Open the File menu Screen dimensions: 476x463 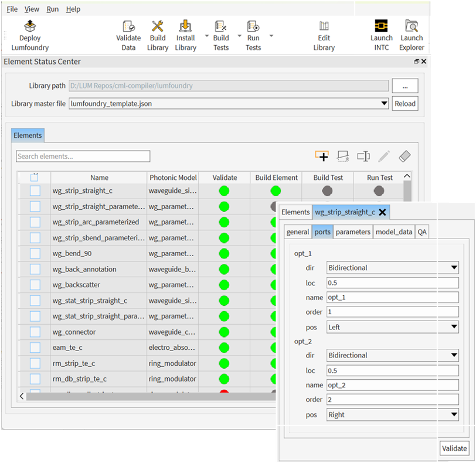coord(12,9)
